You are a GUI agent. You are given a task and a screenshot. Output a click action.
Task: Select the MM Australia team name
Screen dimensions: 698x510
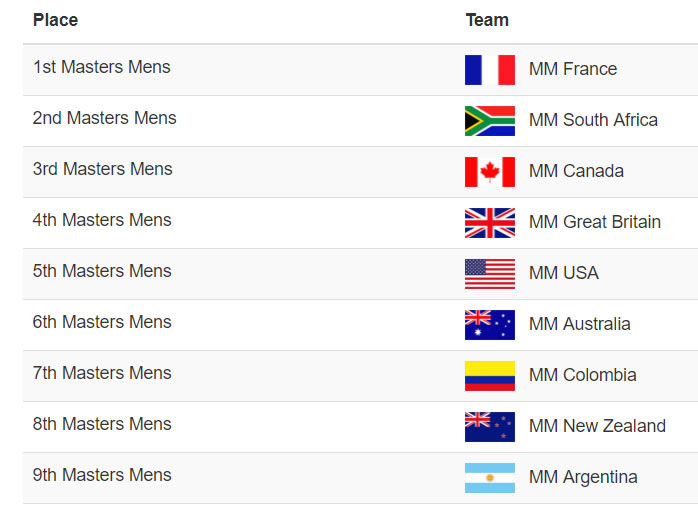click(580, 324)
